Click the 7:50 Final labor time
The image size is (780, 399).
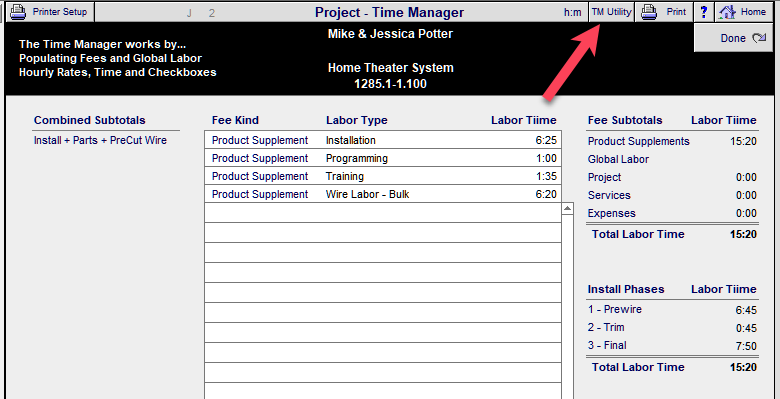[746, 346]
